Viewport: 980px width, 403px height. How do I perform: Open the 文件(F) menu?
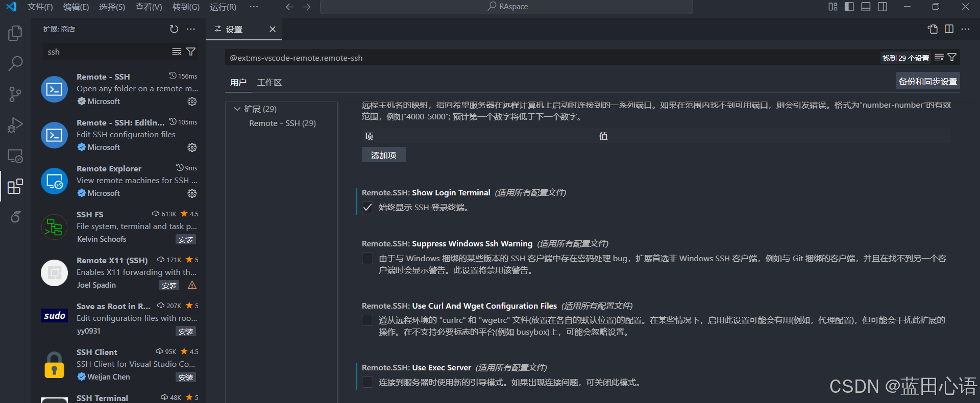pos(40,7)
